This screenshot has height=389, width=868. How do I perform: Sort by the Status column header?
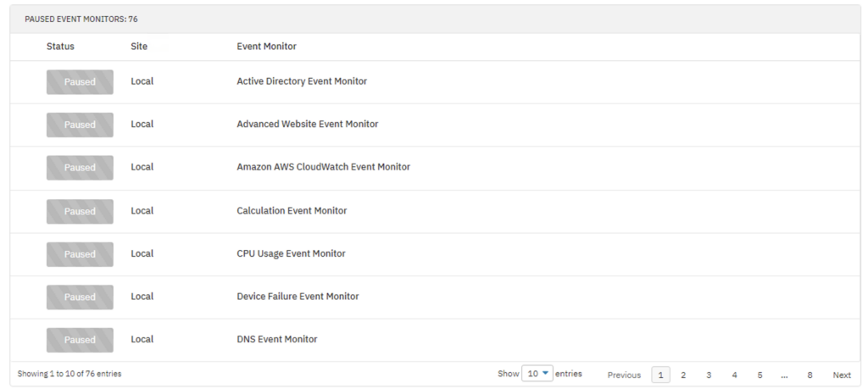[60, 47]
